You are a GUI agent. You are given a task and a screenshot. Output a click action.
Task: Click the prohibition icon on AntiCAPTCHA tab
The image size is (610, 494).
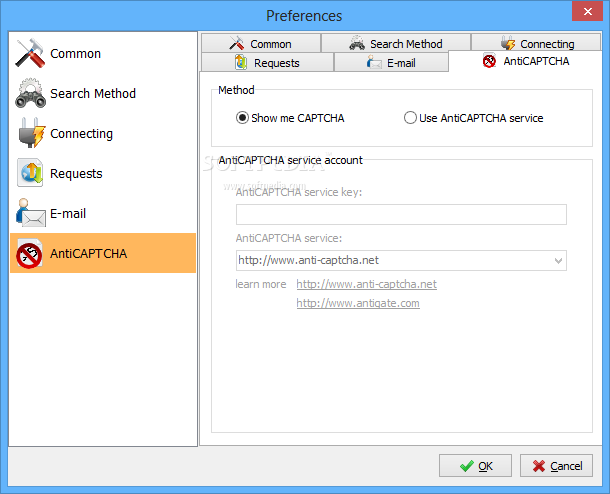(x=489, y=61)
